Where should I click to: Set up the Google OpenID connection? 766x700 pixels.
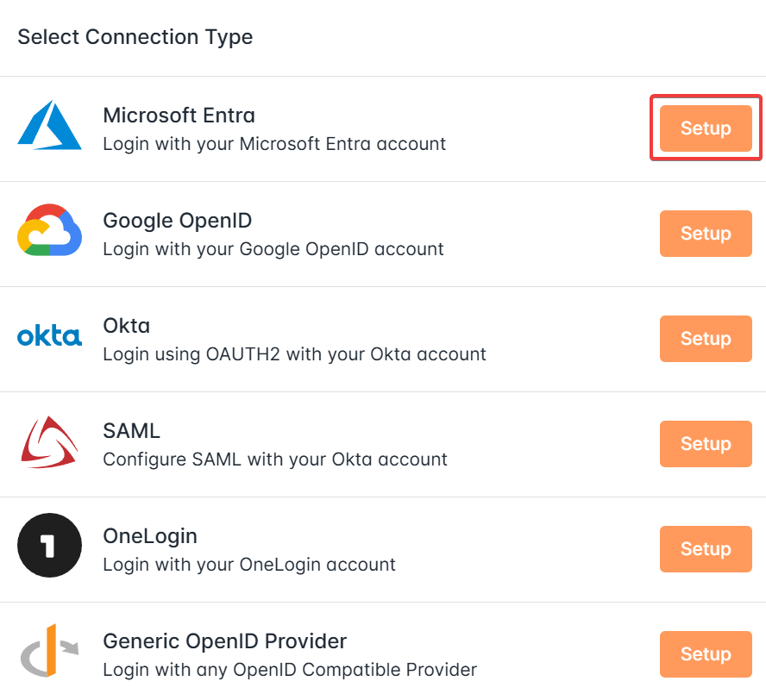coord(706,234)
